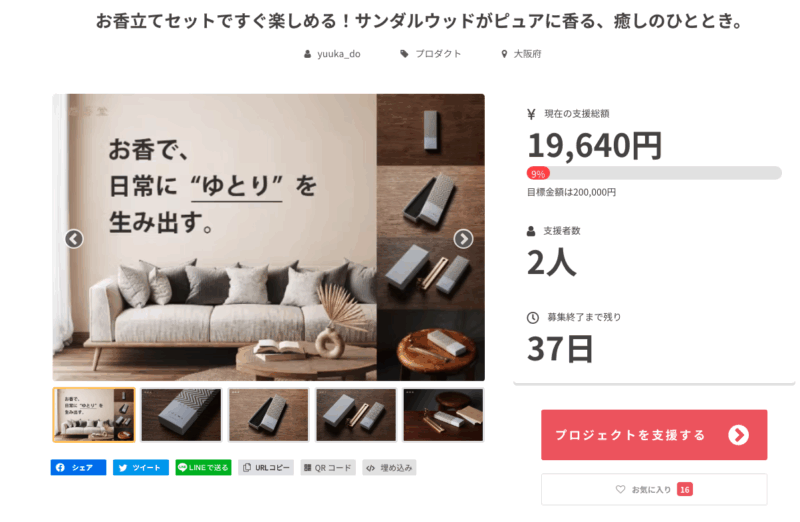
Task: Select the third thumbnail with open box
Action: coord(268,415)
